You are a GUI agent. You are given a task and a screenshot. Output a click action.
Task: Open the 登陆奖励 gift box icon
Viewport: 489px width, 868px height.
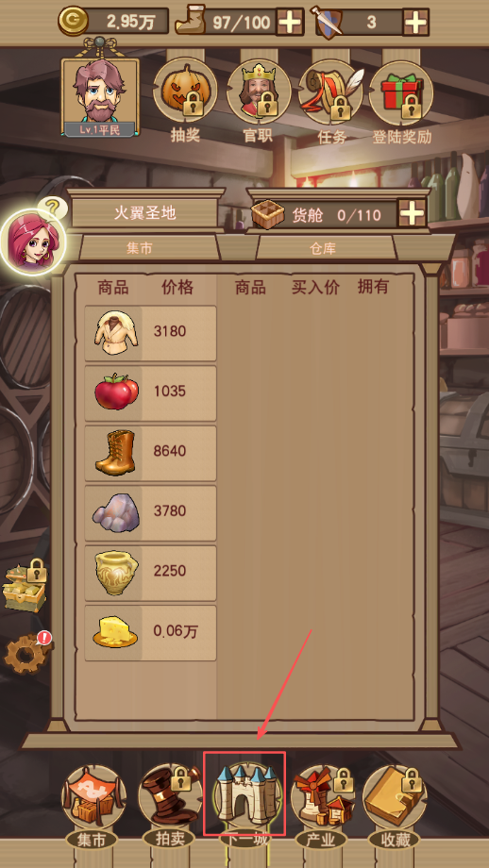point(401,92)
